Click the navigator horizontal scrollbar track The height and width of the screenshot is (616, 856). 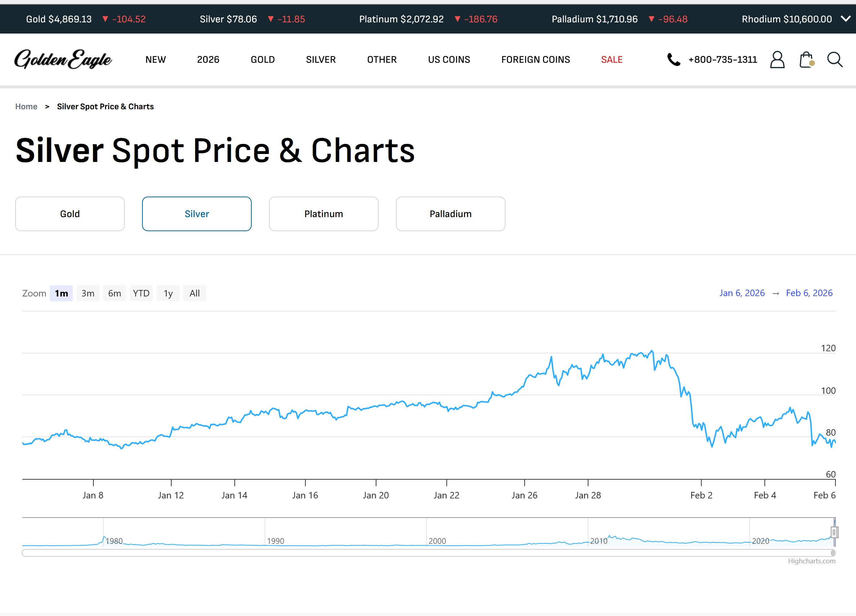click(415, 553)
